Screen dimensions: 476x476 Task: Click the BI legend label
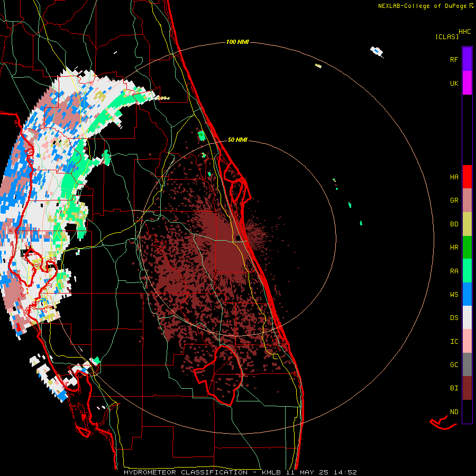pyautogui.click(x=454, y=388)
